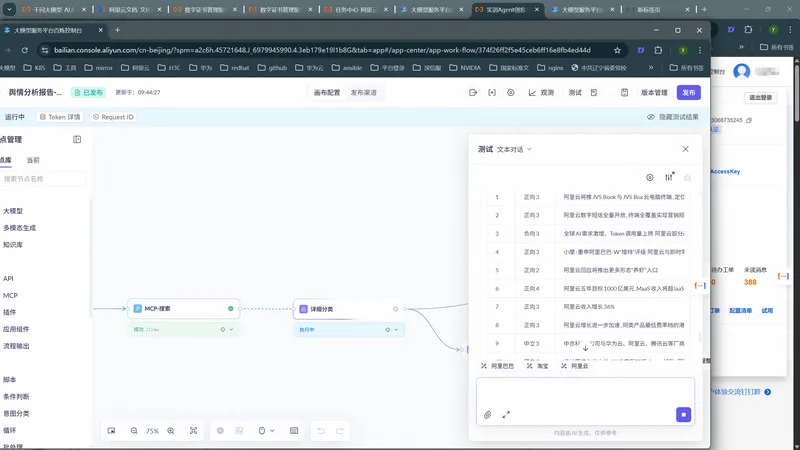Viewport: 800px width, 450px height.
Task: Click the add node plus icon
Action: point(220,431)
